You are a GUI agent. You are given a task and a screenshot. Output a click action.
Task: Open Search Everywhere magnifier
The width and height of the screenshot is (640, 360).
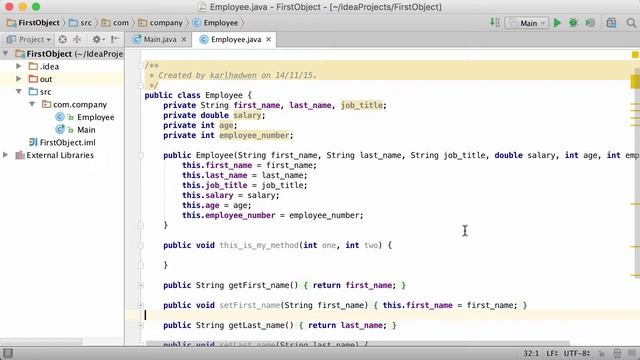pyautogui.click(x=631, y=23)
